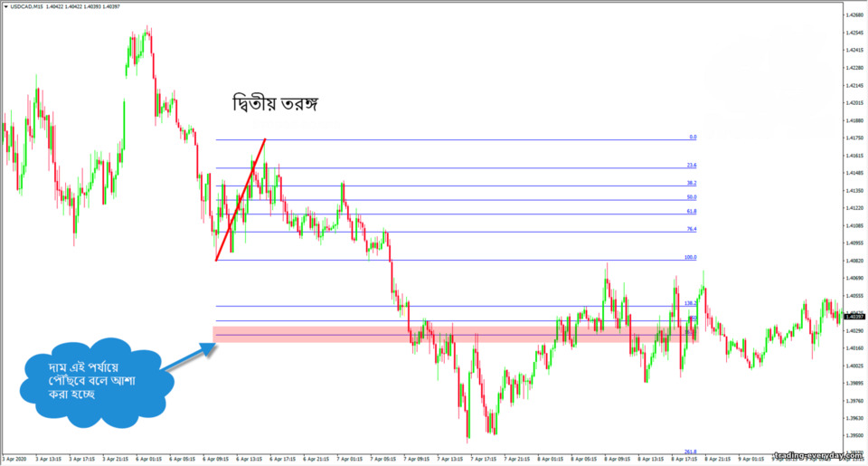Click the Fibonacci 138.2 level label

690,303
